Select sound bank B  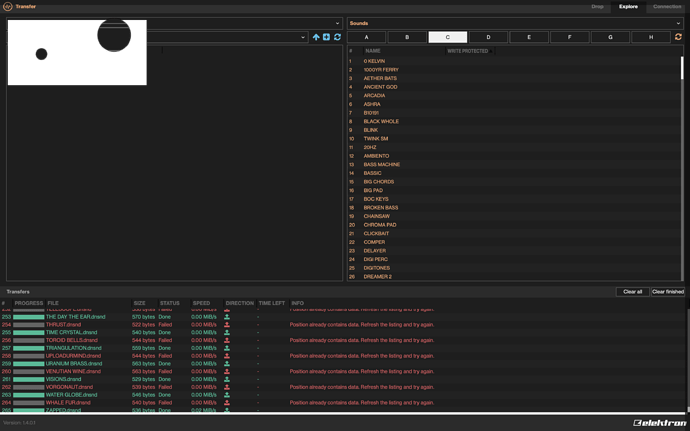(x=407, y=37)
